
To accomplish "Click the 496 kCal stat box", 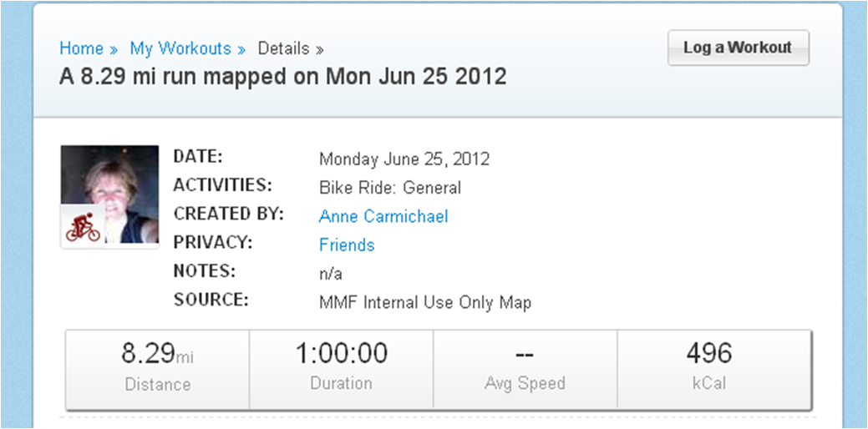I will click(x=708, y=368).
